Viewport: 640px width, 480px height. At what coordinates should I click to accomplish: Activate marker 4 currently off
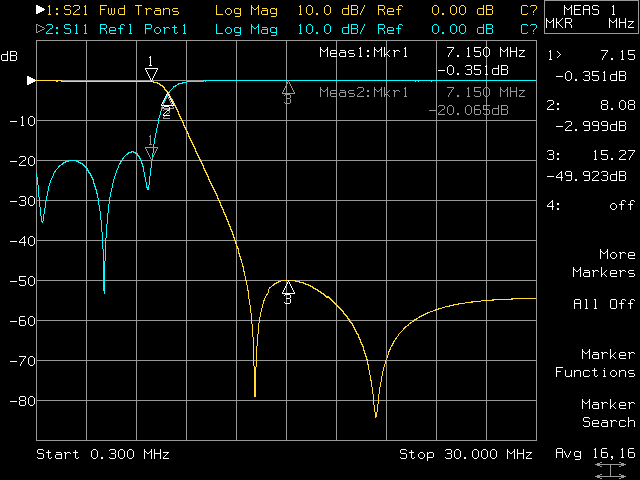pos(591,205)
